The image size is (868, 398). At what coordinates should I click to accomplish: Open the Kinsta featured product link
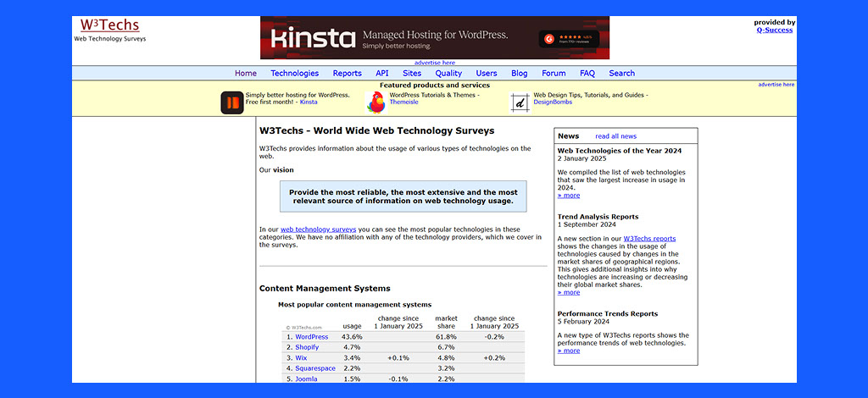309,102
